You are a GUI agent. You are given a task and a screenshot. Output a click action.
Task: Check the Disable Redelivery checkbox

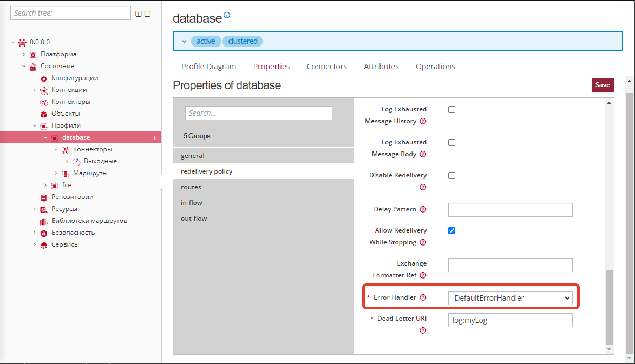[451, 175]
